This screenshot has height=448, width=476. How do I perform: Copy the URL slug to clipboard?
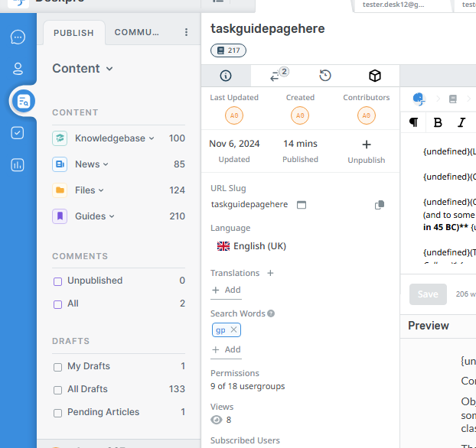coord(380,205)
